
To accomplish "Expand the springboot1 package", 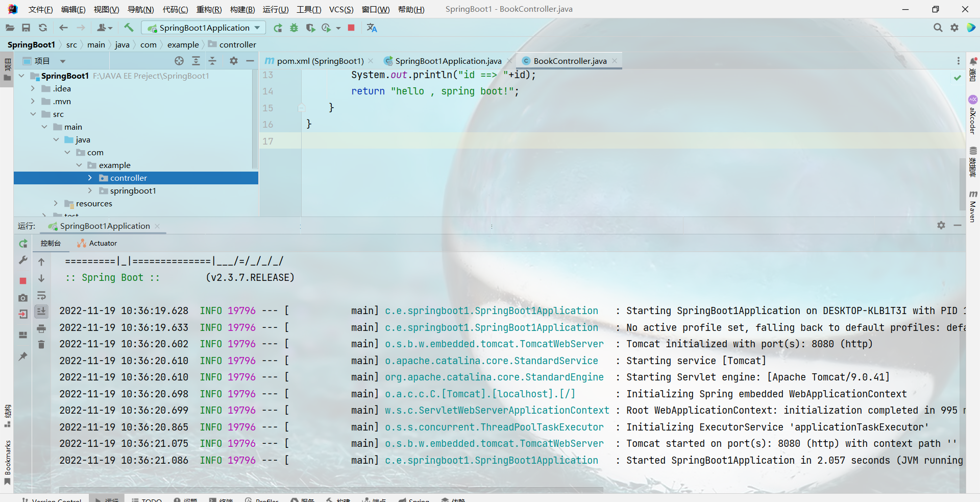I will [x=90, y=190].
